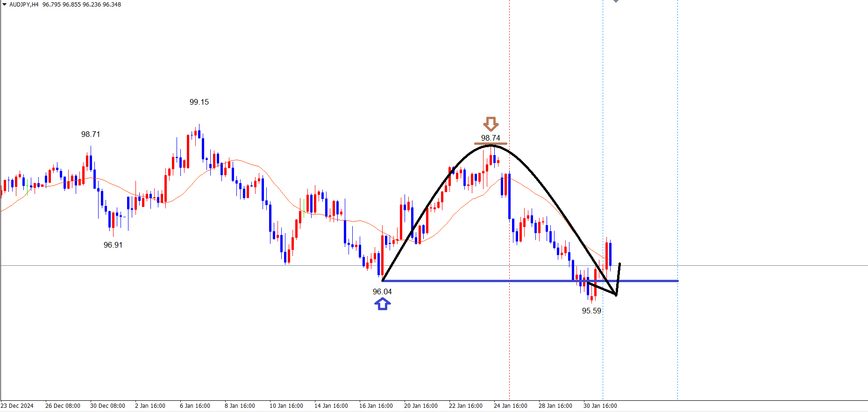The image size is (868, 412).
Task: Click the short brown line under the down arrow
Action: click(x=490, y=144)
